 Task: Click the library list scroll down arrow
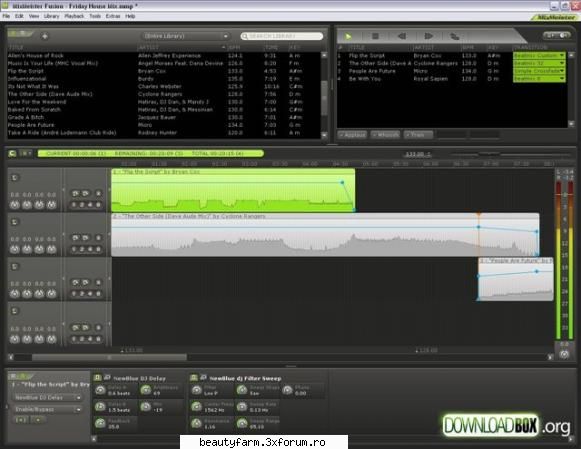(324, 135)
